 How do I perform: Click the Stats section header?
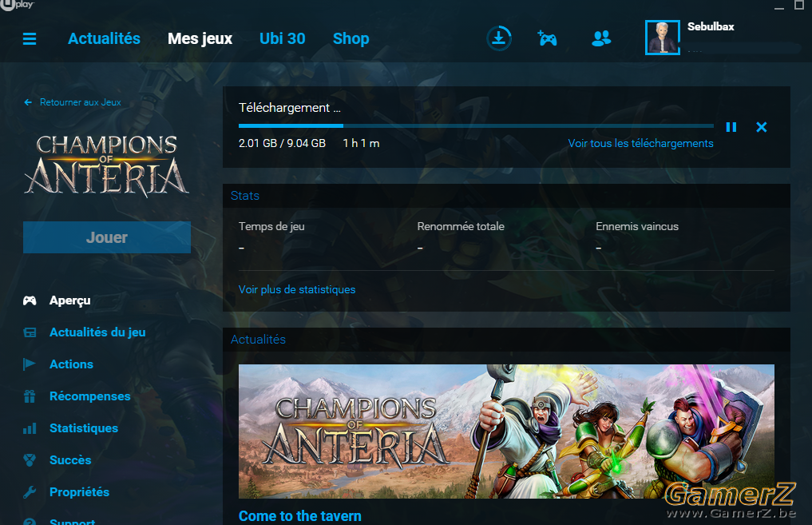[245, 196]
